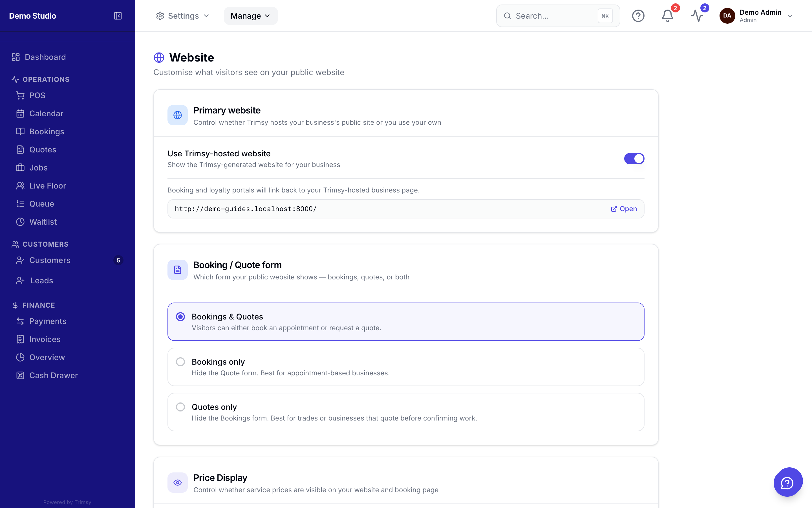Click the Overview pie chart icon
This screenshot has height=508, width=812.
tap(21, 358)
